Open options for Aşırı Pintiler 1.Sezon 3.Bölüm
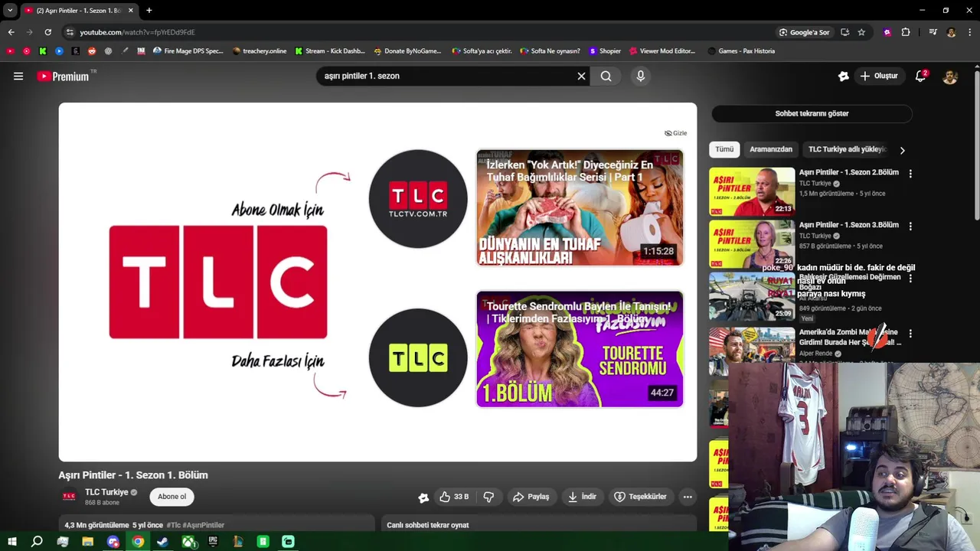Screen dimensions: 980x551 pos(910,226)
